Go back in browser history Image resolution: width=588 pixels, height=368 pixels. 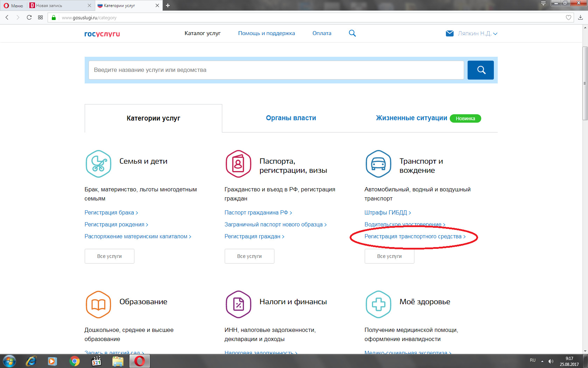(x=7, y=18)
